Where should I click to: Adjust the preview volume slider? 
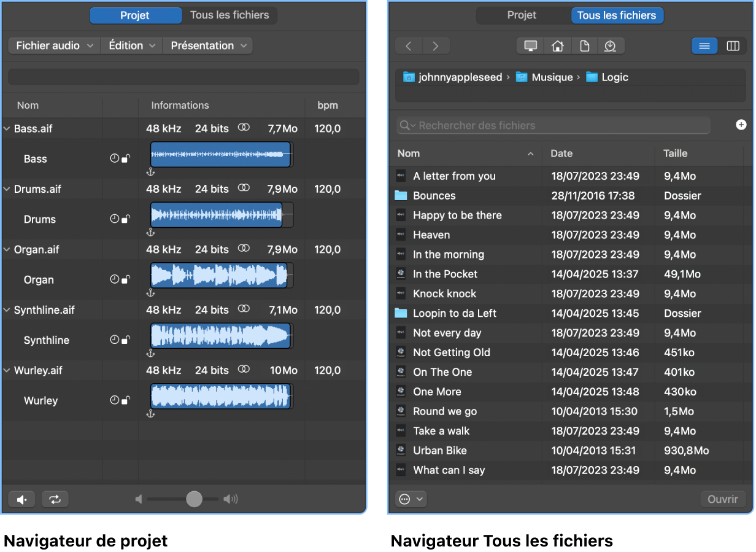click(x=193, y=499)
